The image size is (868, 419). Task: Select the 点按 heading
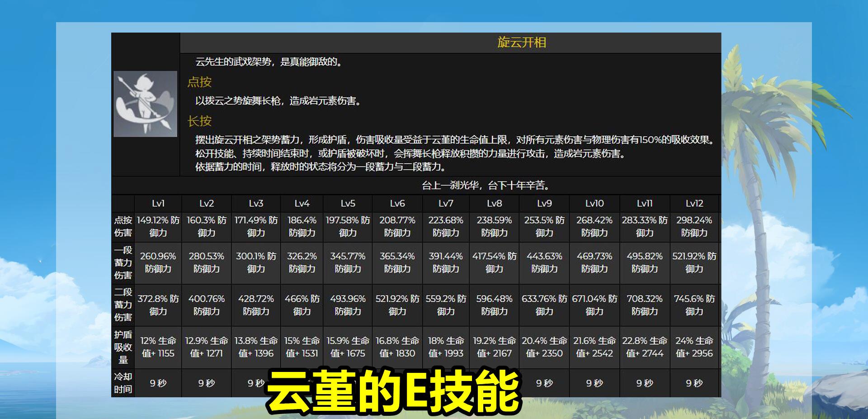coord(199,82)
